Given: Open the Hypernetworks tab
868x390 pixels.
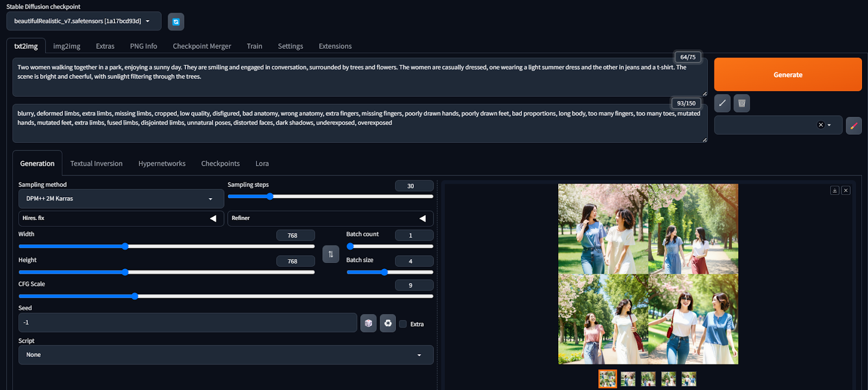Looking at the screenshot, I should click(162, 163).
